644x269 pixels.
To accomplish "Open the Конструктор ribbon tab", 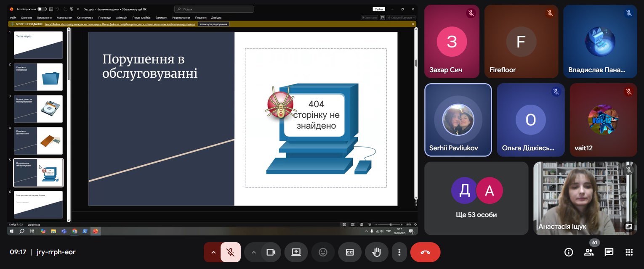I will pyautogui.click(x=85, y=18).
